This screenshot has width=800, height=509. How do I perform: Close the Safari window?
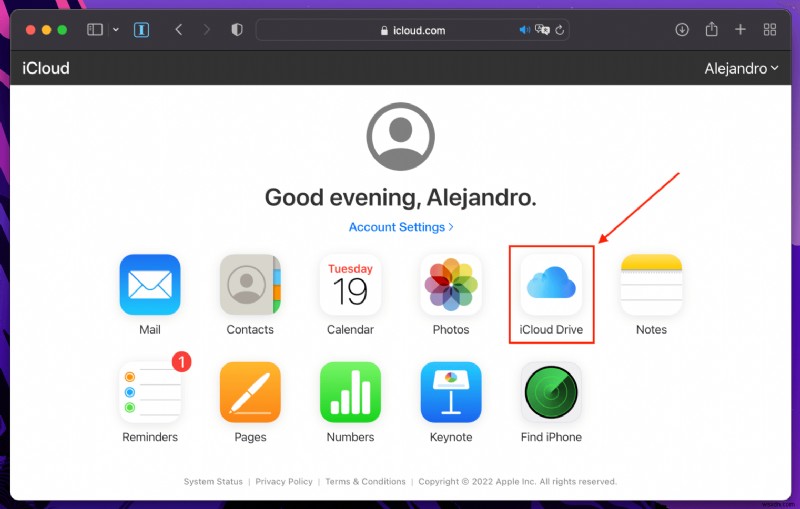coord(31,30)
